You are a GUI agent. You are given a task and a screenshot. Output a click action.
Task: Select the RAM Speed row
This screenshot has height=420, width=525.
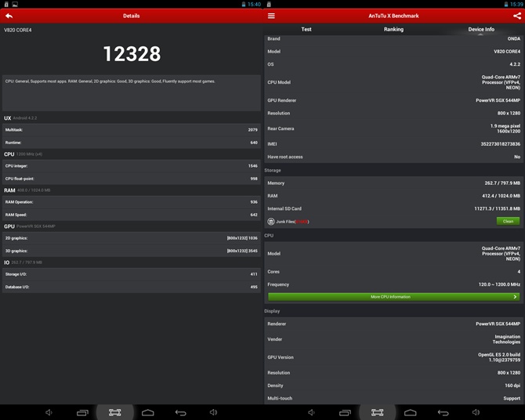[x=132, y=215]
